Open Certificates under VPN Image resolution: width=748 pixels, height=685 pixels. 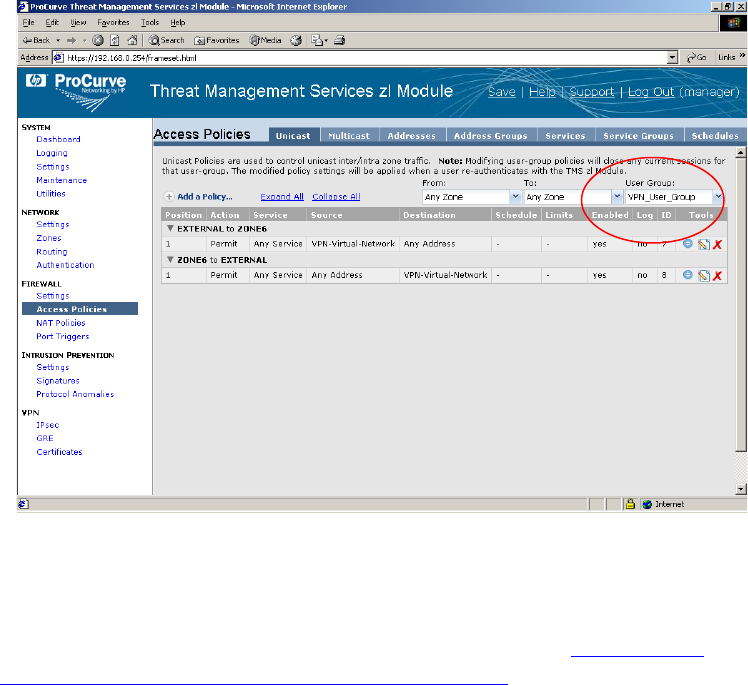(60, 452)
